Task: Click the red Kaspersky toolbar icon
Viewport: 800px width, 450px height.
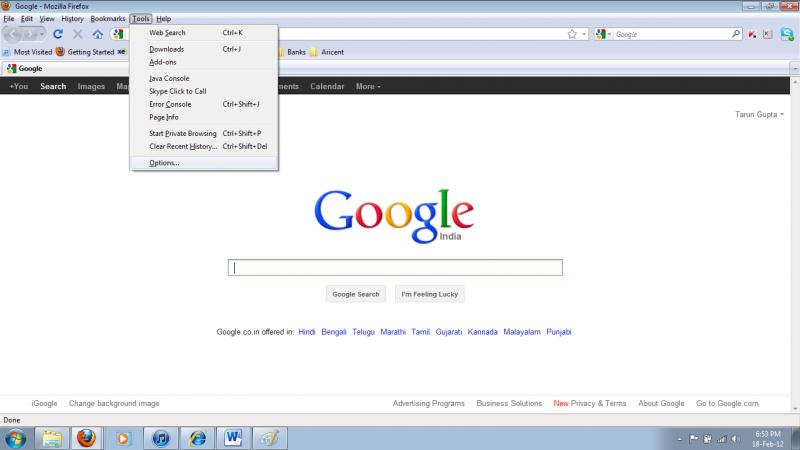Action: click(x=752, y=34)
